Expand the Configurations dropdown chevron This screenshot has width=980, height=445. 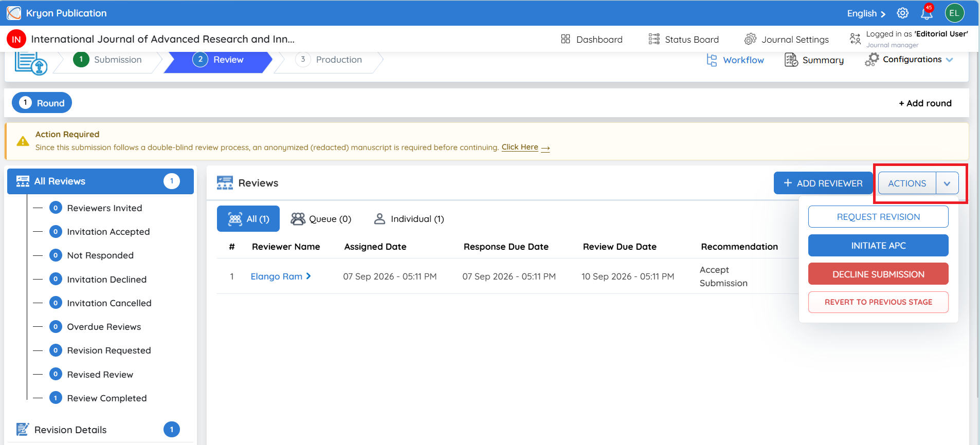coord(949,60)
